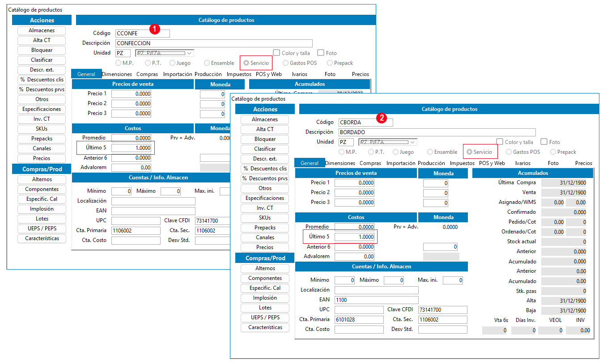Open Dimensiones tab in CCONFE window
Viewport: 607px width, 364px height.
[117, 74]
